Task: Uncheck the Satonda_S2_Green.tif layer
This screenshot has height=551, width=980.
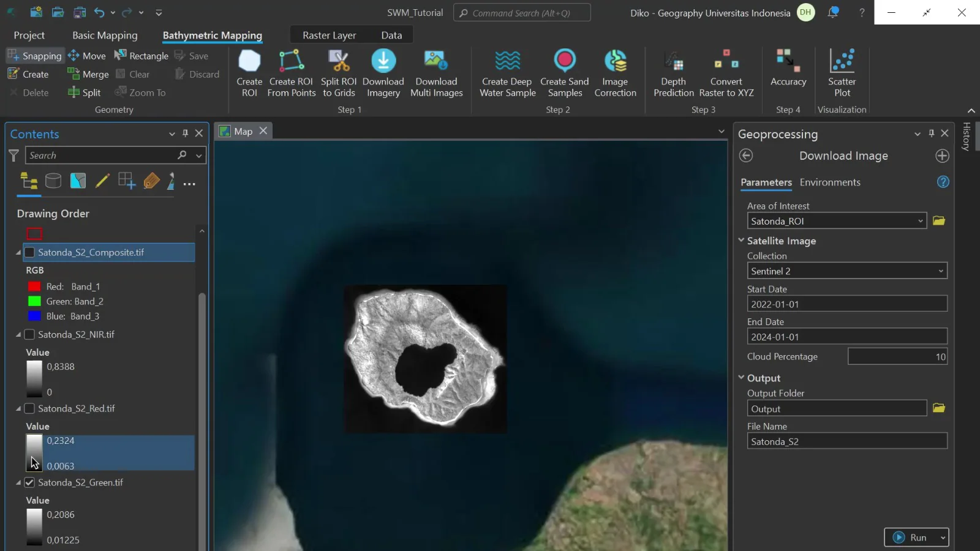Action: pos(29,482)
